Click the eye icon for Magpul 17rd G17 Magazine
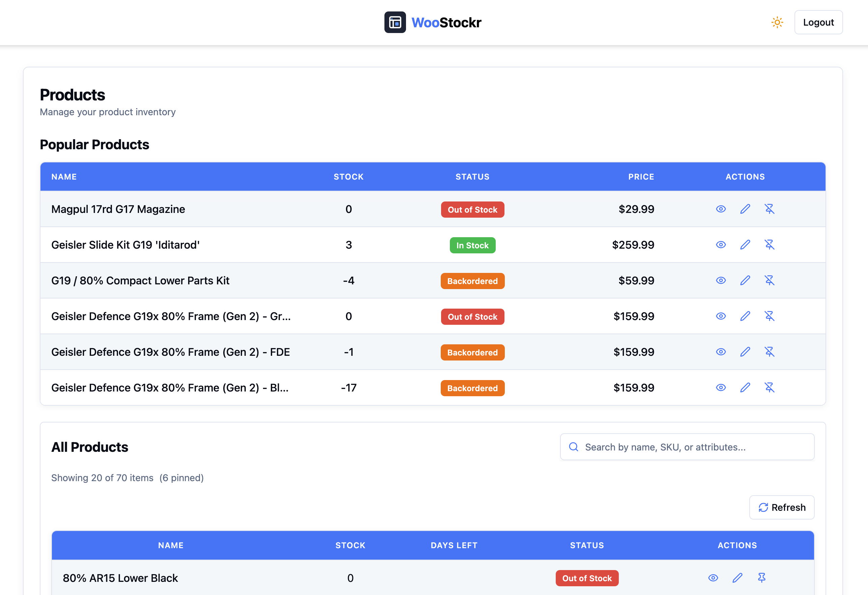This screenshot has width=868, height=595. point(721,209)
